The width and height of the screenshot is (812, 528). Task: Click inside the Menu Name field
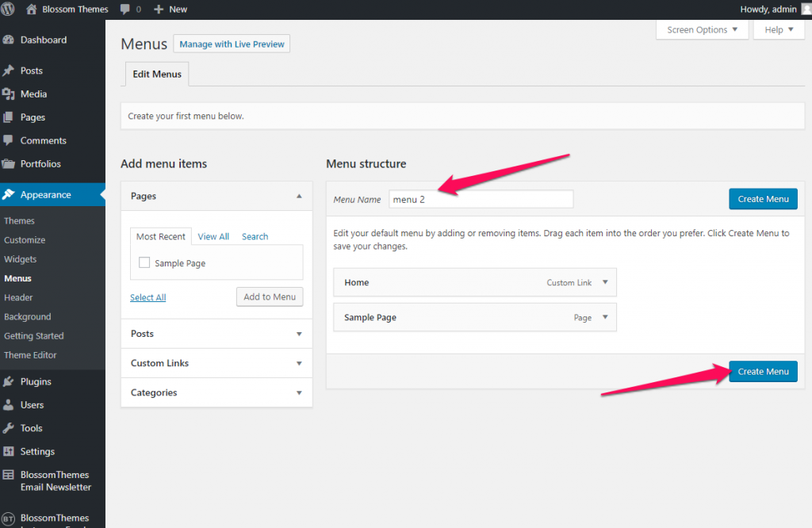tap(480, 199)
